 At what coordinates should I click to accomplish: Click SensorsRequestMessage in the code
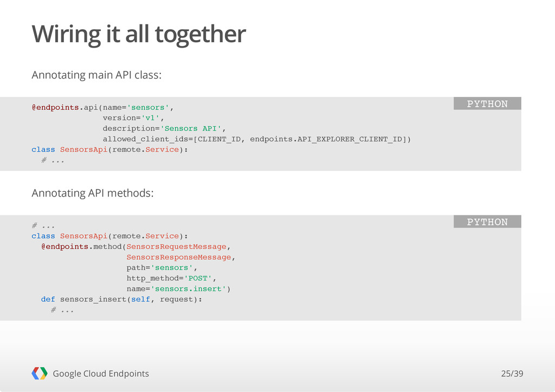click(176, 247)
